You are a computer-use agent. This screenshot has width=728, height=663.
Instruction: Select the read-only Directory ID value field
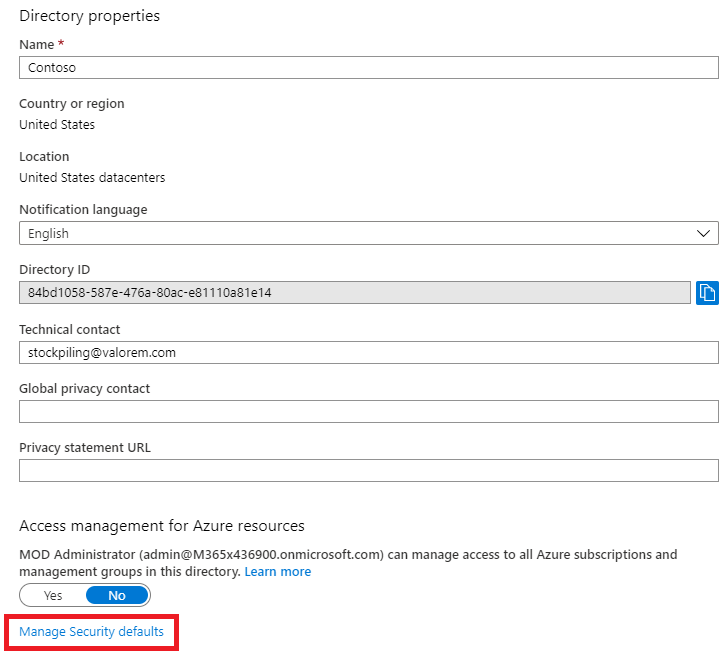354,293
